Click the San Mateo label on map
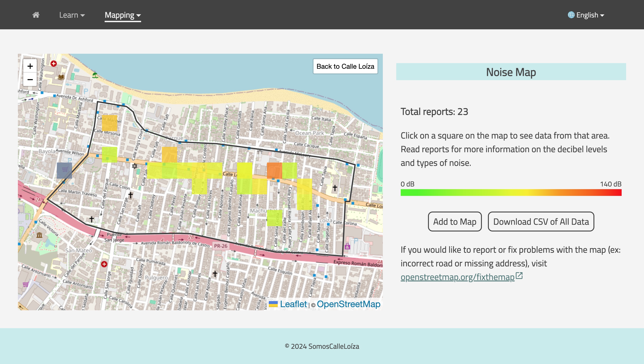The height and width of the screenshot is (364, 644). pyautogui.click(x=78, y=250)
